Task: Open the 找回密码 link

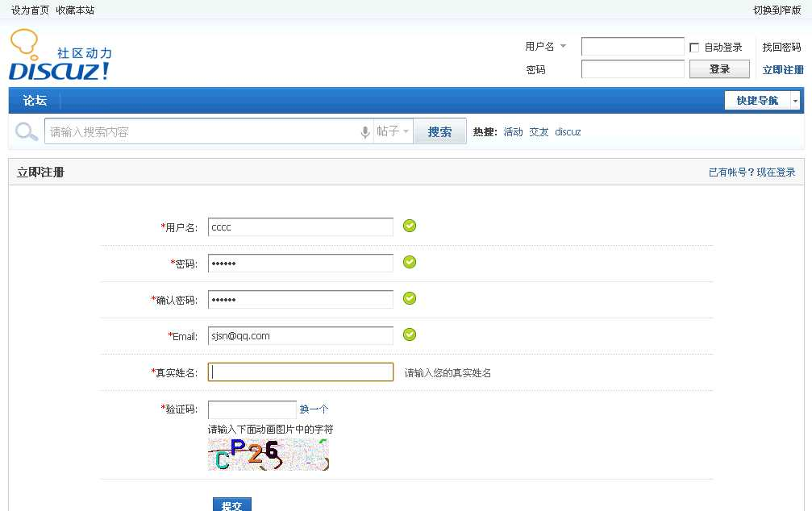Action: point(781,48)
